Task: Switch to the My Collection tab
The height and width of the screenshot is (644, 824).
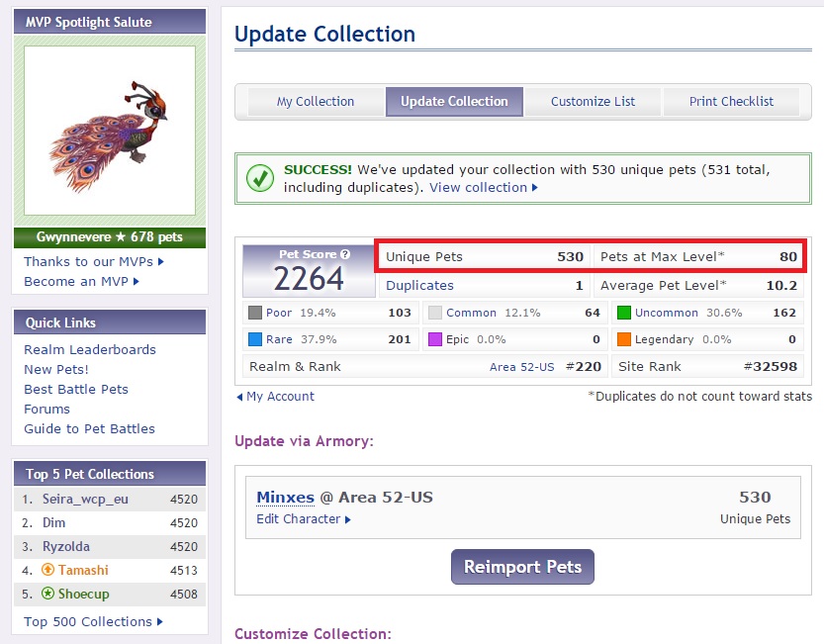Action: pyautogui.click(x=315, y=101)
